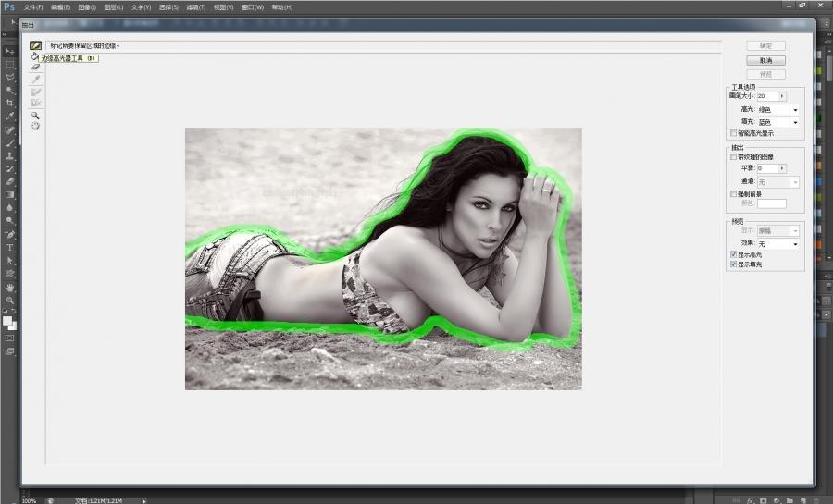Select the Path Selection arrow tool
This screenshot has width=833, height=504.
pos(9,261)
